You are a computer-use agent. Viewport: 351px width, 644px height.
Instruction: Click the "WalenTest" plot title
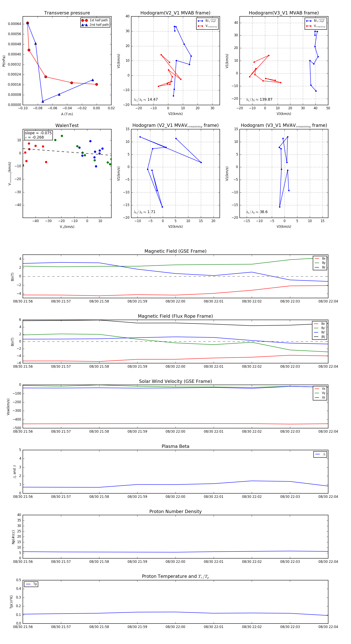tap(67, 125)
